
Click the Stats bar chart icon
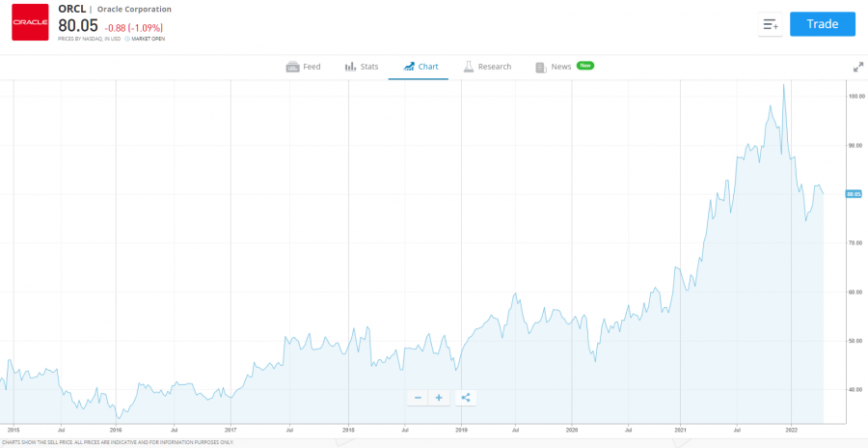point(350,67)
